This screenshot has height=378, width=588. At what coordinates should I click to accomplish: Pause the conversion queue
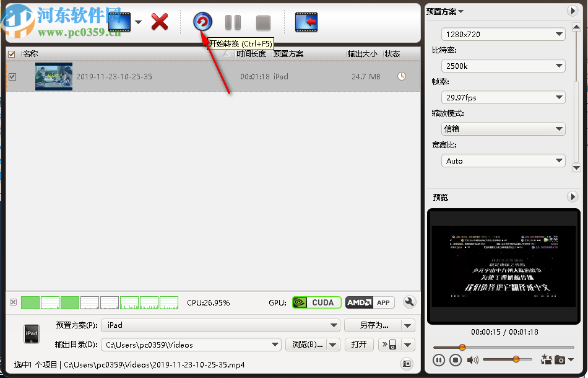click(233, 22)
